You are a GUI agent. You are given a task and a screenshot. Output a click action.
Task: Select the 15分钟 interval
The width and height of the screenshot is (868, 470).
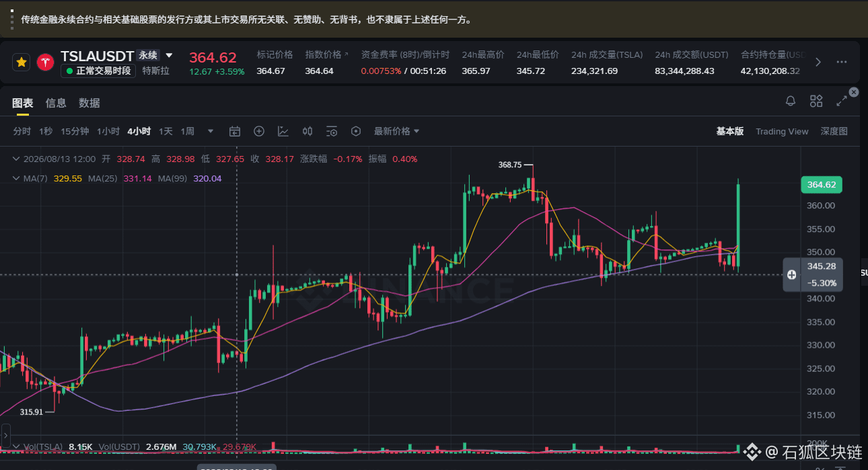pos(75,131)
